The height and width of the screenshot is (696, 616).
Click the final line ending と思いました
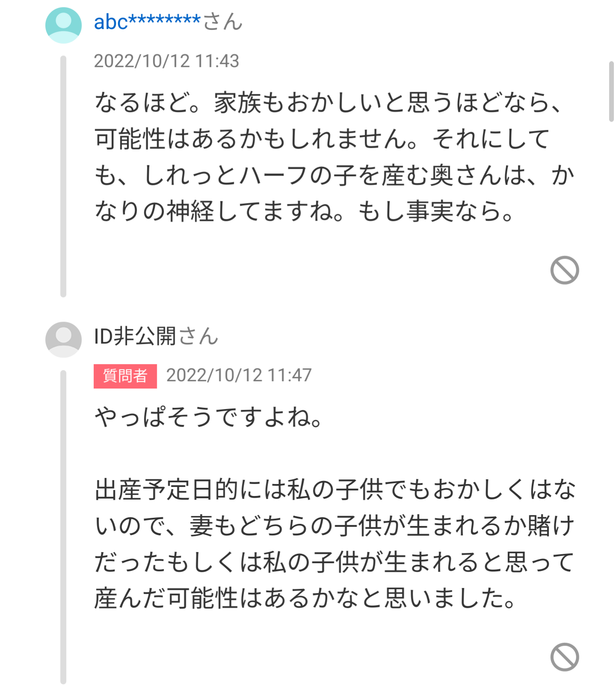pyautogui.click(x=305, y=598)
